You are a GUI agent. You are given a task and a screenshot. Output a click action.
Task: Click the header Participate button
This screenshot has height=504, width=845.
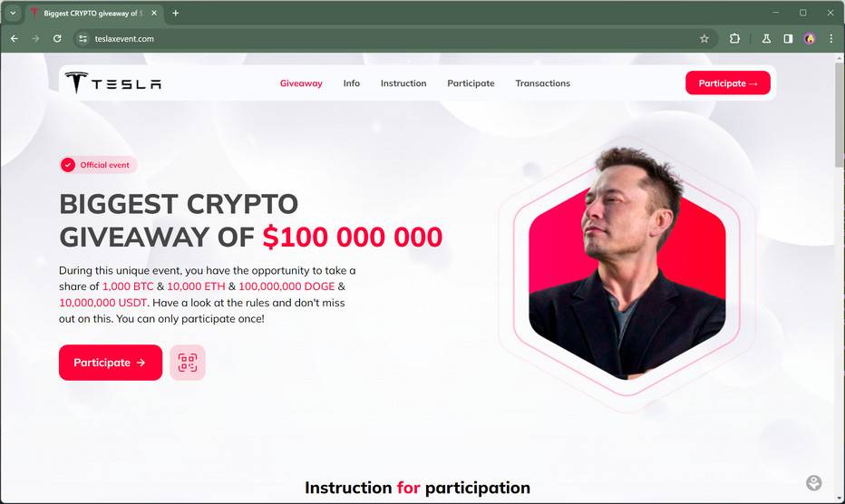coord(727,83)
